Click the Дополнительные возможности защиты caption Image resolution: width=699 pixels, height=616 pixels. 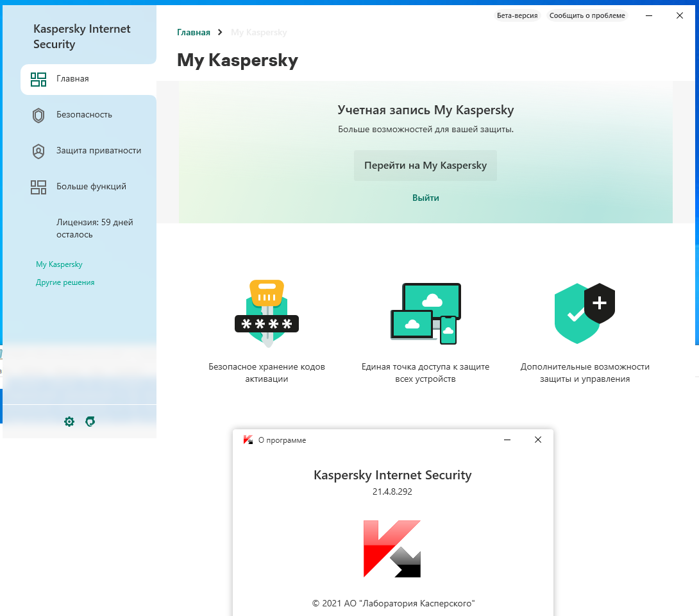[585, 372]
